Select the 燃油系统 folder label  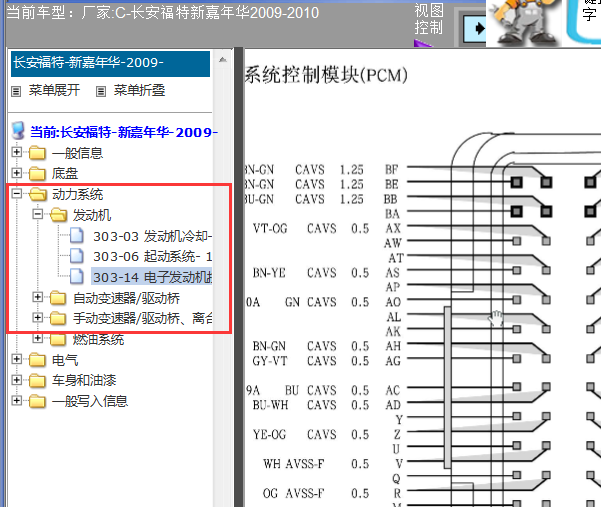(98, 340)
